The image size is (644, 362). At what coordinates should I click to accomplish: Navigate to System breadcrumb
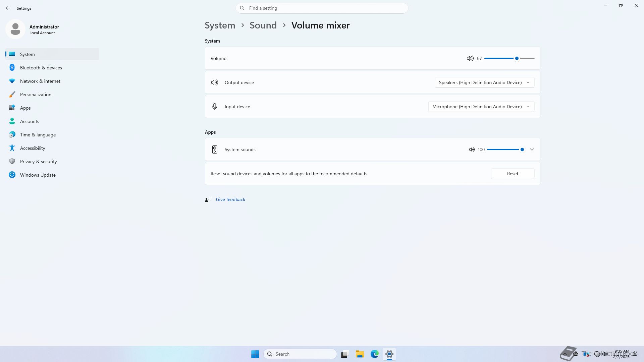(x=220, y=25)
